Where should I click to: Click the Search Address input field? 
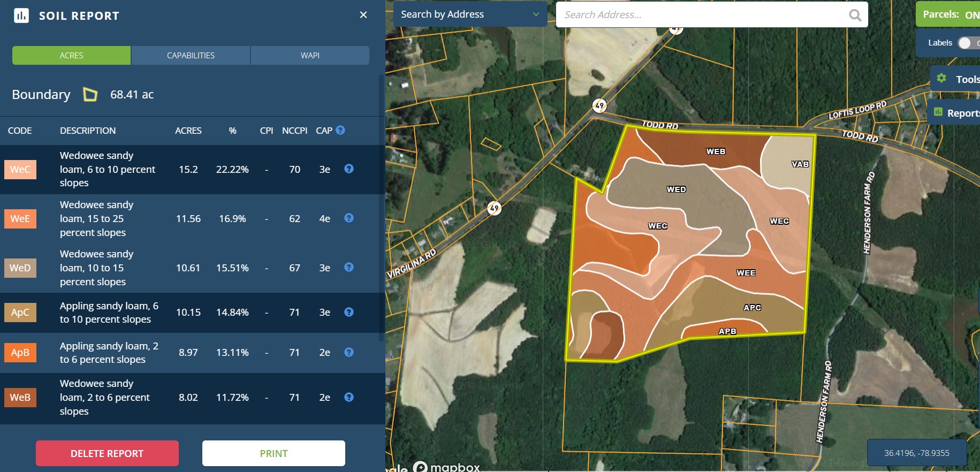[x=701, y=15]
